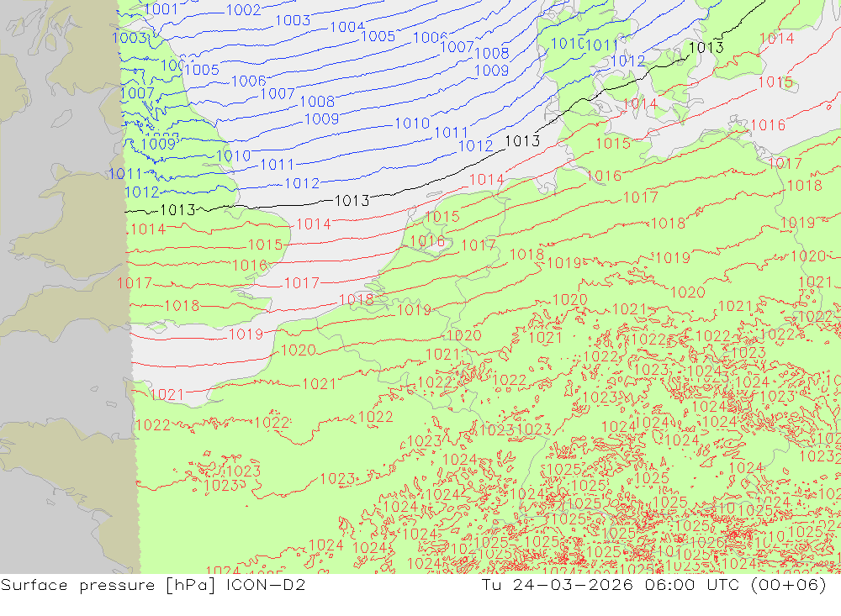The width and height of the screenshot is (841, 616).
Task: Click the date text 'Tu 24-03-2026 06:00 UTC (00+06)'
Action: pos(653,585)
